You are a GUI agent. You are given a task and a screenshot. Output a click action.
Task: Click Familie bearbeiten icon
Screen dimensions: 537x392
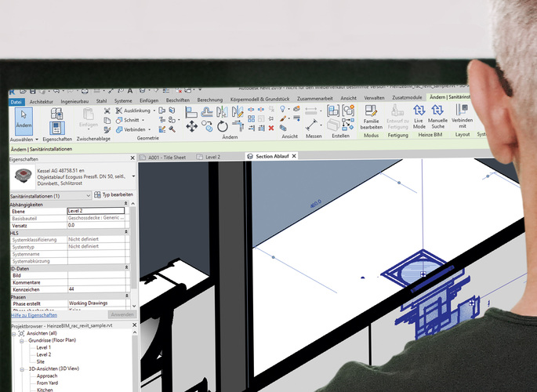point(371,118)
